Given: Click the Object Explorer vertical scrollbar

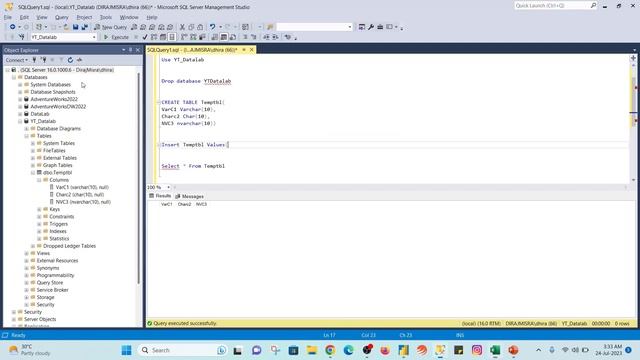Looking at the screenshot, I should tap(139, 178).
